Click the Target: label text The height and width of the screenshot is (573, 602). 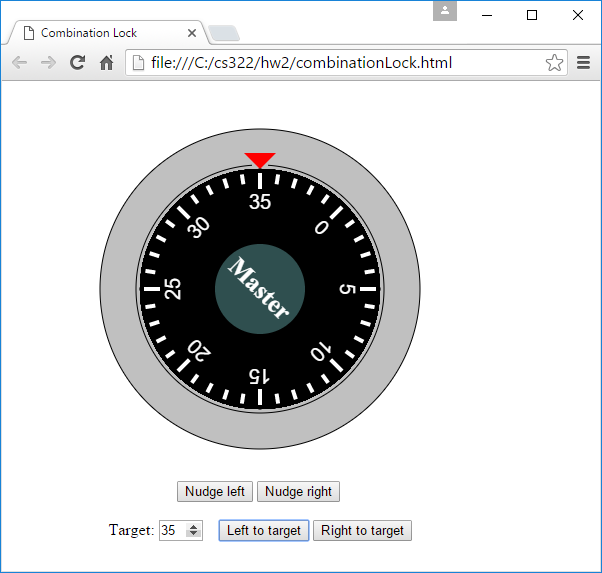(x=131, y=530)
